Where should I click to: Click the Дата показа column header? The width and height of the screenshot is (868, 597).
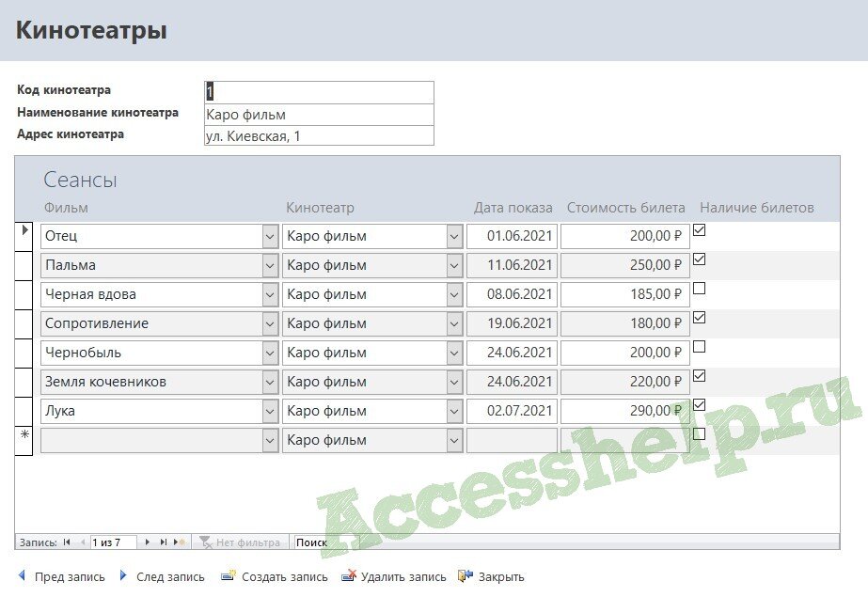coord(513,208)
